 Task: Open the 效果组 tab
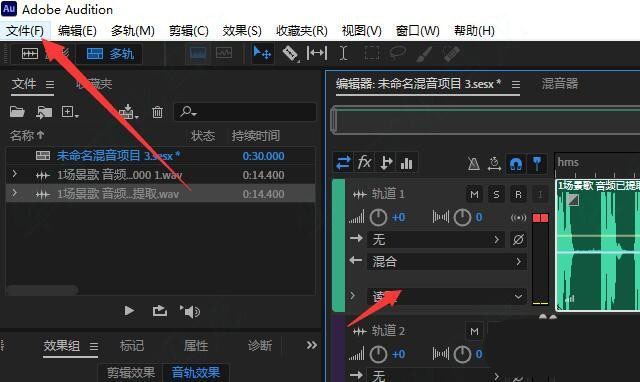[x=62, y=346]
